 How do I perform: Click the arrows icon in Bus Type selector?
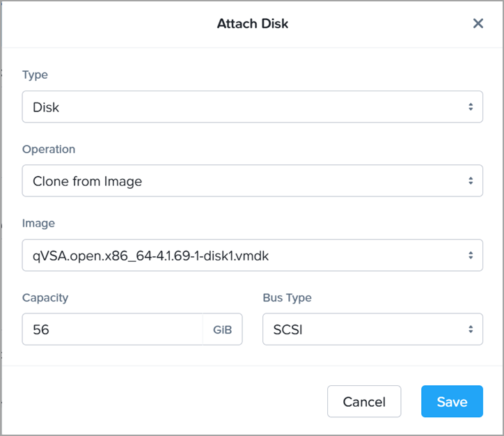pyautogui.click(x=471, y=329)
